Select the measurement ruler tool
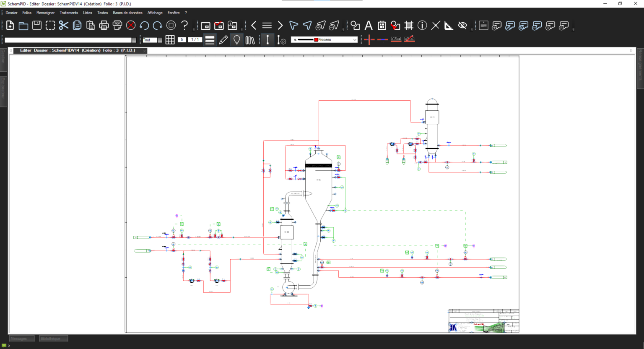This screenshot has width=644, height=349. point(448,25)
